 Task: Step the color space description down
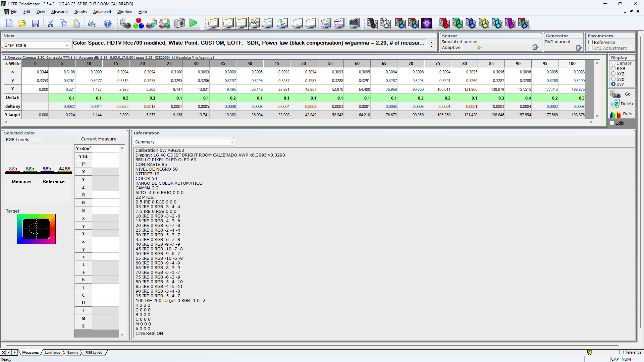click(x=431, y=47)
